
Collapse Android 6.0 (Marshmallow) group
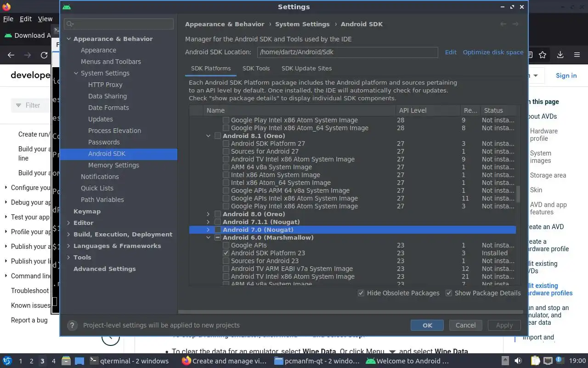pyautogui.click(x=208, y=237)
